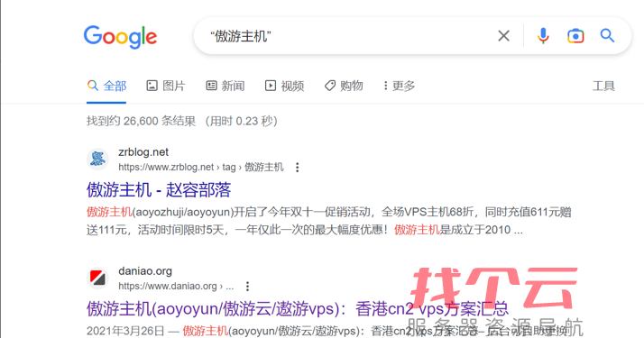Open the three-dot menu for the zrblog.net result
The height and width of the screenshot is (338, 644).
coord(298,167)
